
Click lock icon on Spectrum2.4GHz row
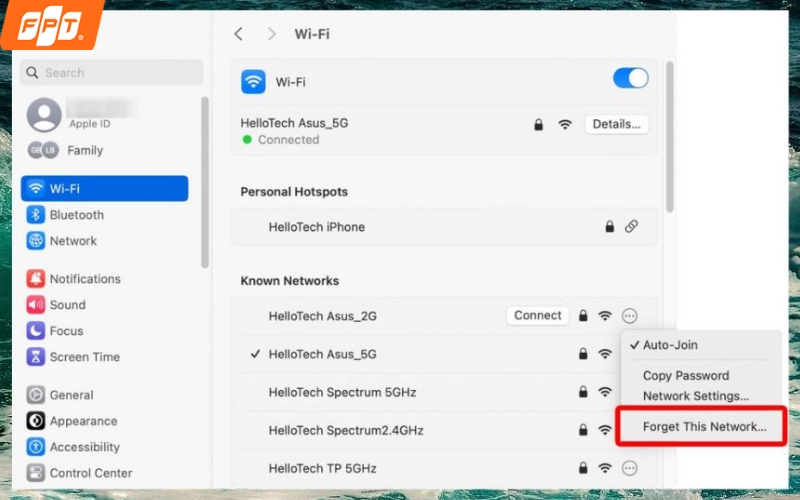(583, 430)
